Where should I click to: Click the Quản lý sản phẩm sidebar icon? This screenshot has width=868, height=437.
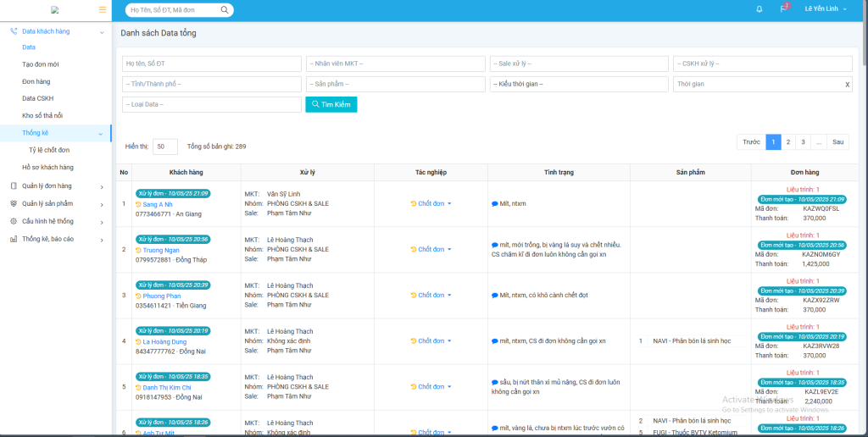tap(14, 203)
